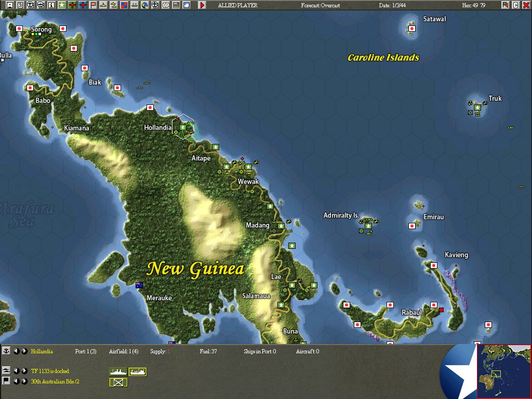Click the striped panel toolbar icon

point(176,5)
